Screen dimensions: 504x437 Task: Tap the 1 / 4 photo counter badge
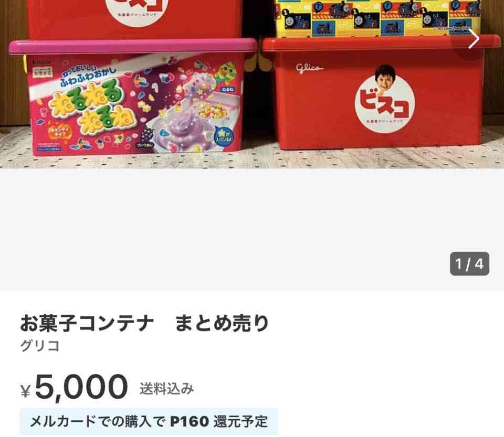click(469, 264)
